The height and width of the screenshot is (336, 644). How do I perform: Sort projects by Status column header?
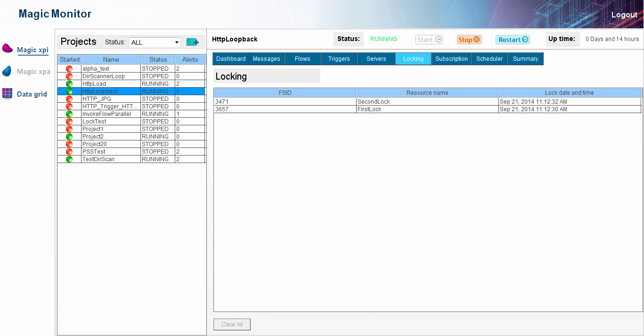click(x=158, y=60)
